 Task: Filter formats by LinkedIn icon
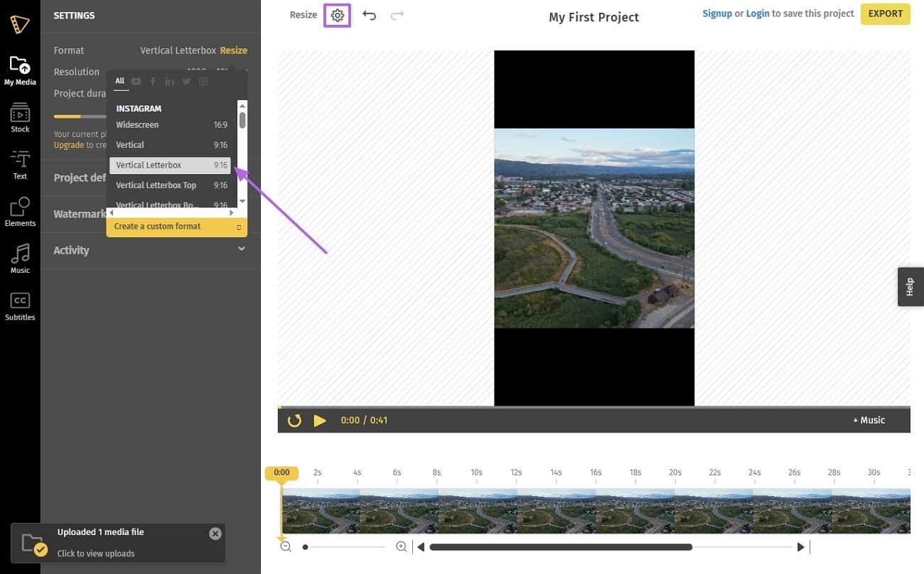coord(169,82)
